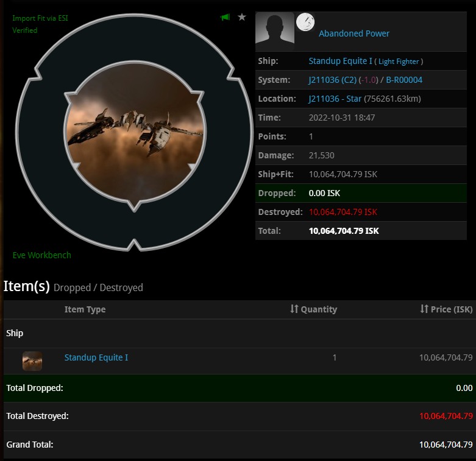Click the Ship category row label
The height and width of the screenshot is (461, 476).
click(15, 333)
